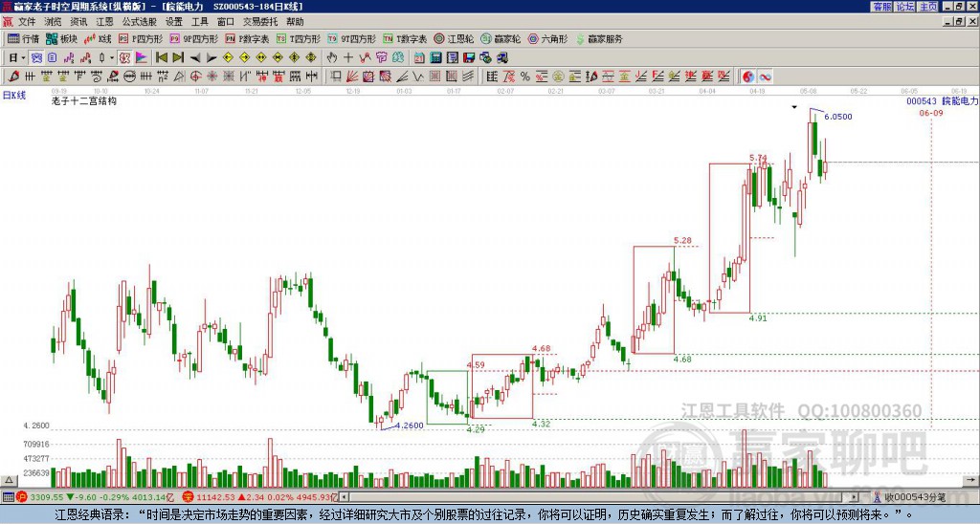
Task: Select the red circle target tool
Action: 195,76
